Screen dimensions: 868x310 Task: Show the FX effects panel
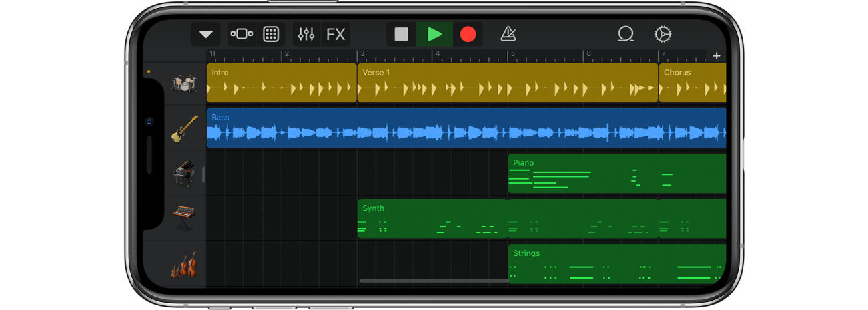[x=336, y=35]
